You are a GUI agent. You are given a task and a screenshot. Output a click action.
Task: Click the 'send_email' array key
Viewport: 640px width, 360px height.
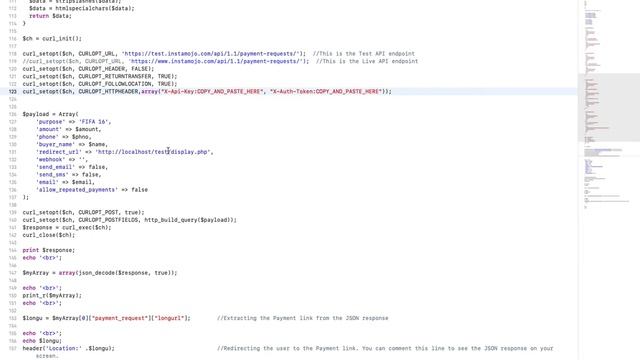[x=56, y=167]
